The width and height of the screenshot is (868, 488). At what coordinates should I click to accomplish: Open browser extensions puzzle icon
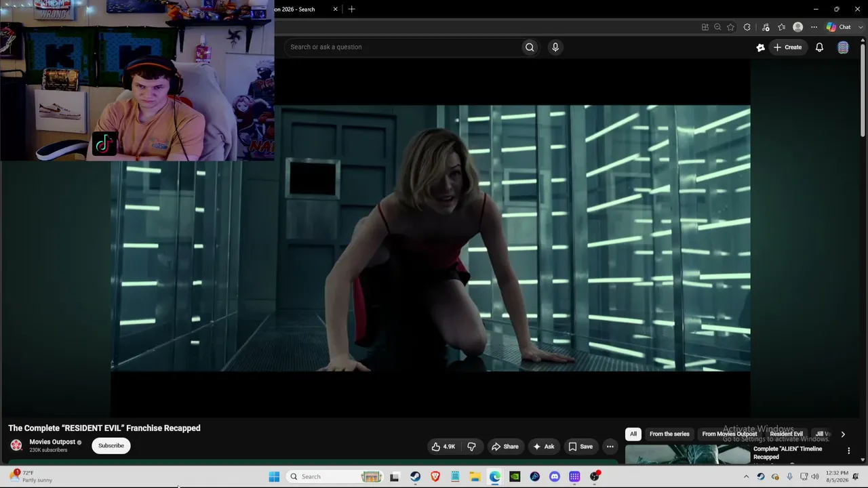(747, 27)
